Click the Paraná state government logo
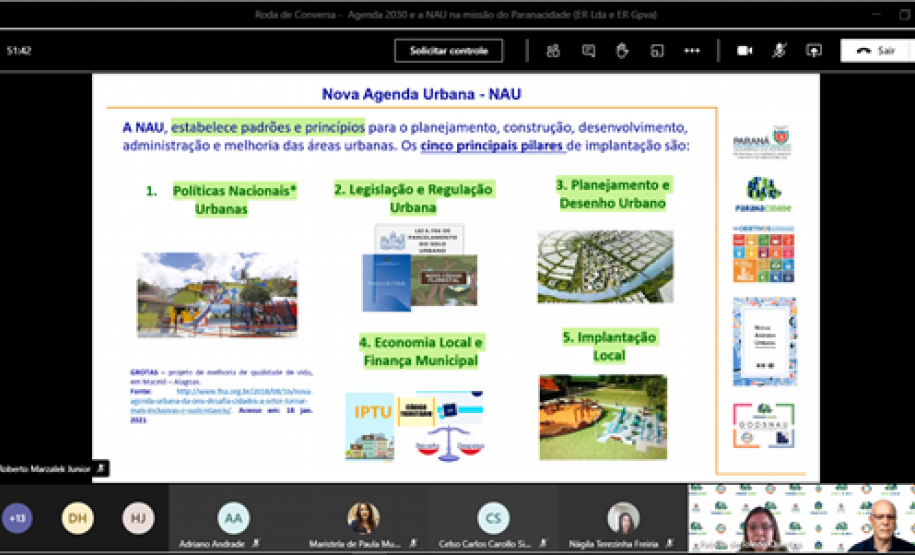 (x=763, y=142)
